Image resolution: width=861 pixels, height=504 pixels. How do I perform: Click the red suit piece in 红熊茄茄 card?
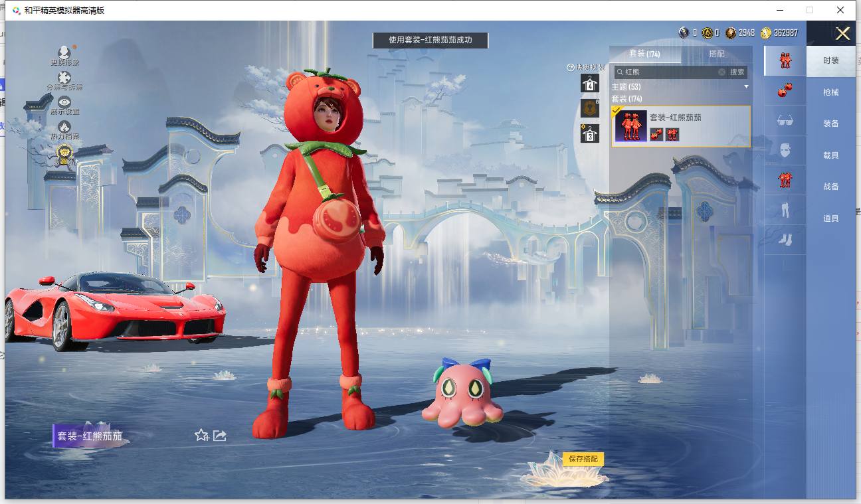pos(672,134)
